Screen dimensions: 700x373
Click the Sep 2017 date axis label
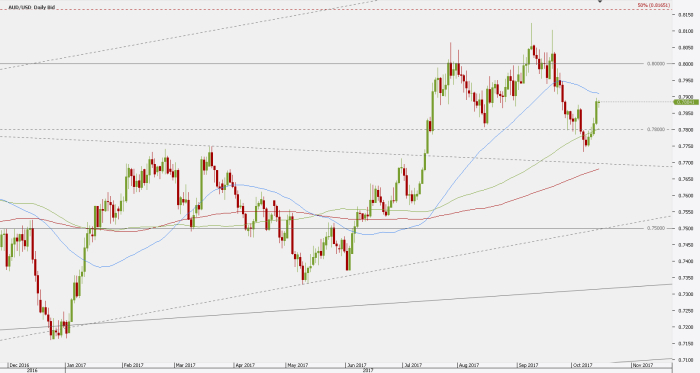point(528,365)
